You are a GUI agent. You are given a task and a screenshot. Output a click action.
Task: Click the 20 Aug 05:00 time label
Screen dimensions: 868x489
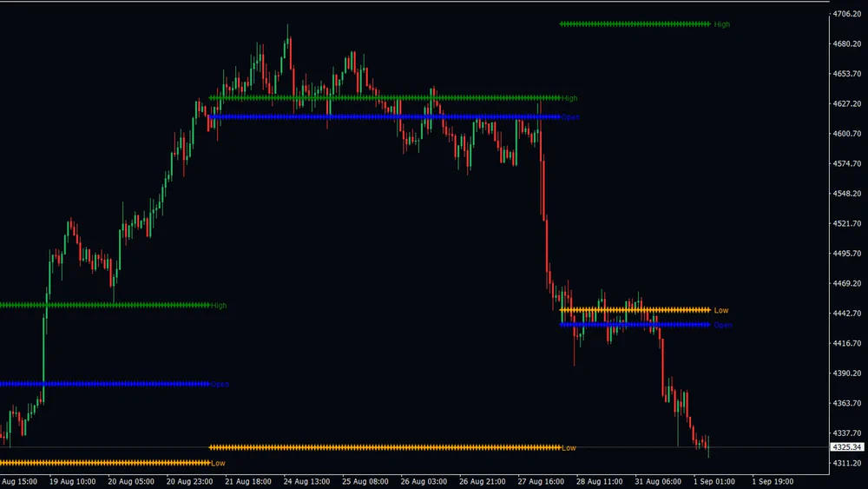[131, 481]
